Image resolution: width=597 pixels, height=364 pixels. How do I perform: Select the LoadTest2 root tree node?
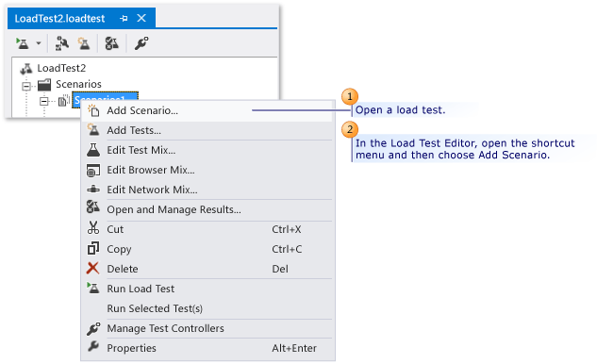(61, 68)
